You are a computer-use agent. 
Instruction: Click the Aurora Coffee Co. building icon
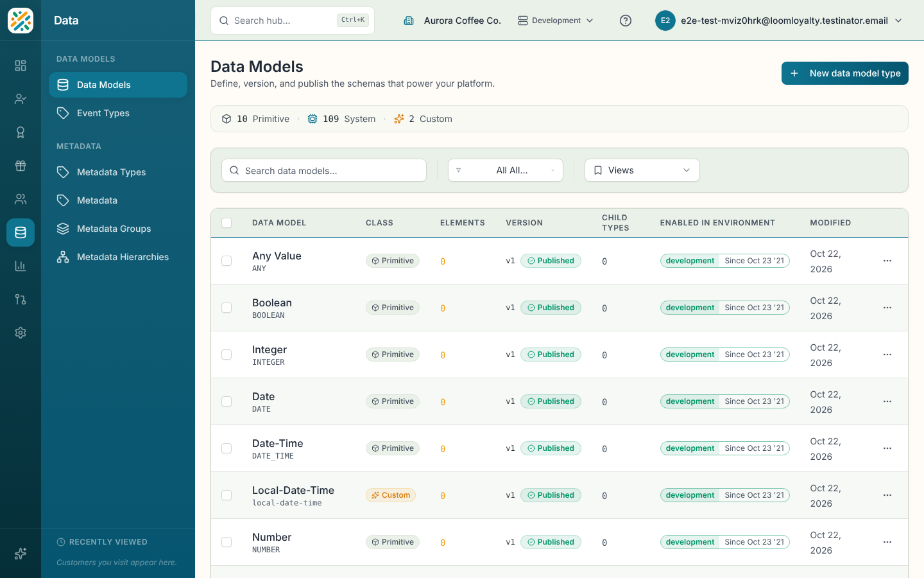(x=409, y=21)
